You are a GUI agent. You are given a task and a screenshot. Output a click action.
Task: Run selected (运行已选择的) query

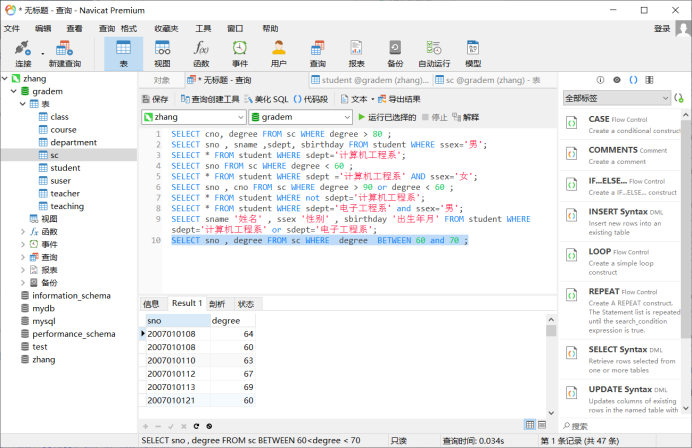coord(387,117)
